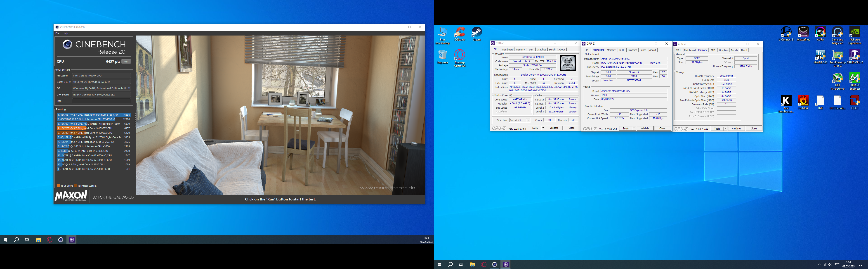The width and height of the screenshot is (868, 269).
Task: Select ranking row Intel Core i7-7700K CPU
Action: [94, 151]
